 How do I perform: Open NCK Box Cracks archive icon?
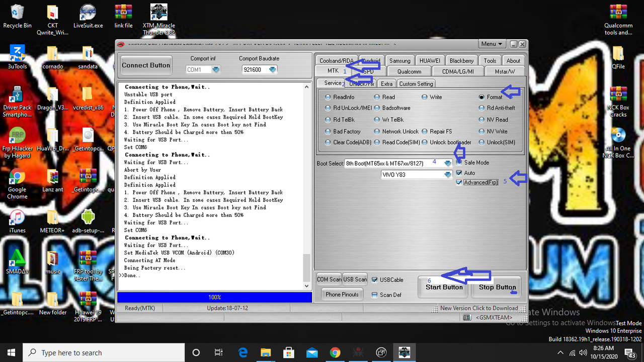click(618, 102)
